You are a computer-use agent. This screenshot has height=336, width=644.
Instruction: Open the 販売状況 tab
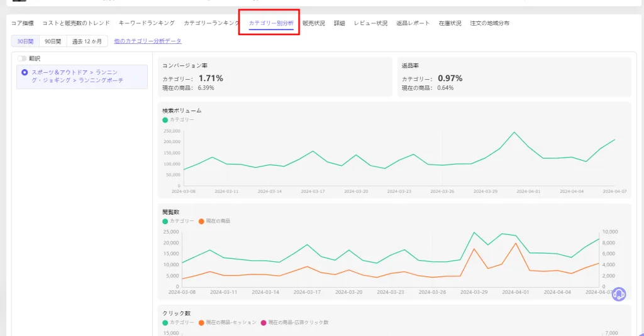click(x=314, y=23)
